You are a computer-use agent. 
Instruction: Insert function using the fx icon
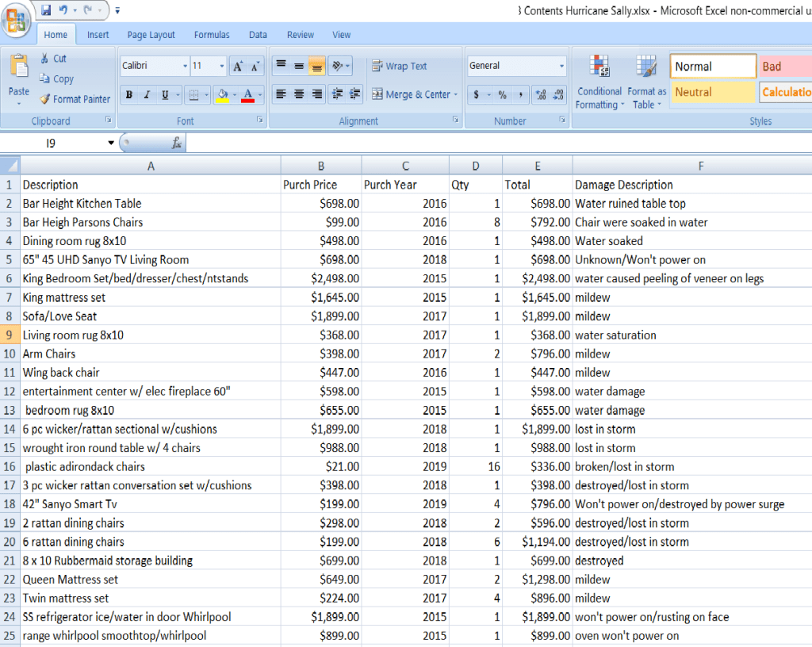tap(177, 144)
